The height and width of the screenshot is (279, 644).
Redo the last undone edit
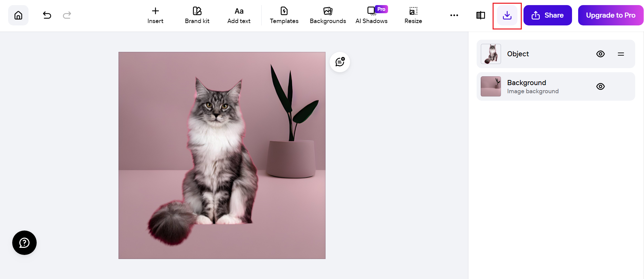click(x=67, y=15)
